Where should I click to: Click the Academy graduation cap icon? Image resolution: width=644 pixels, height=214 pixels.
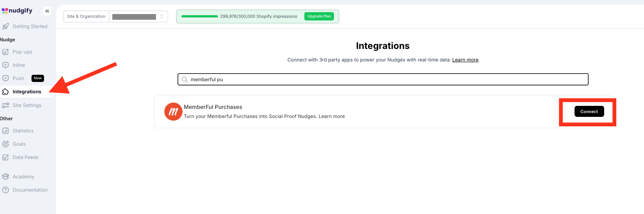6,177
